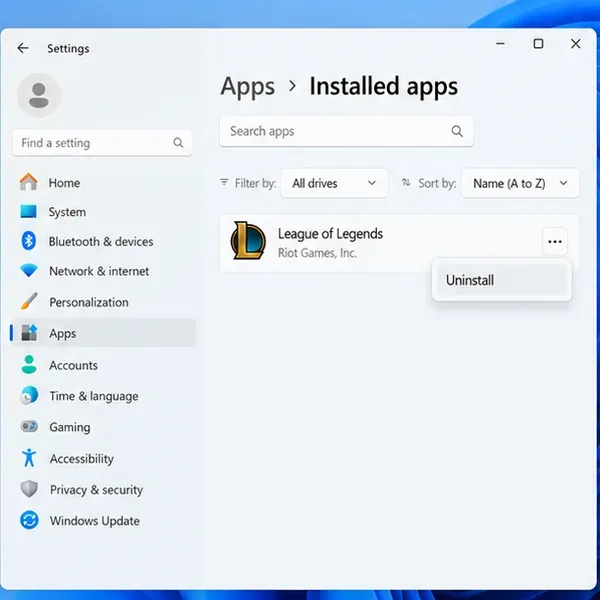This screenshot has width=600, height=600.
Task: Click into the Search apps field
Action: click(x=346, y=131)
